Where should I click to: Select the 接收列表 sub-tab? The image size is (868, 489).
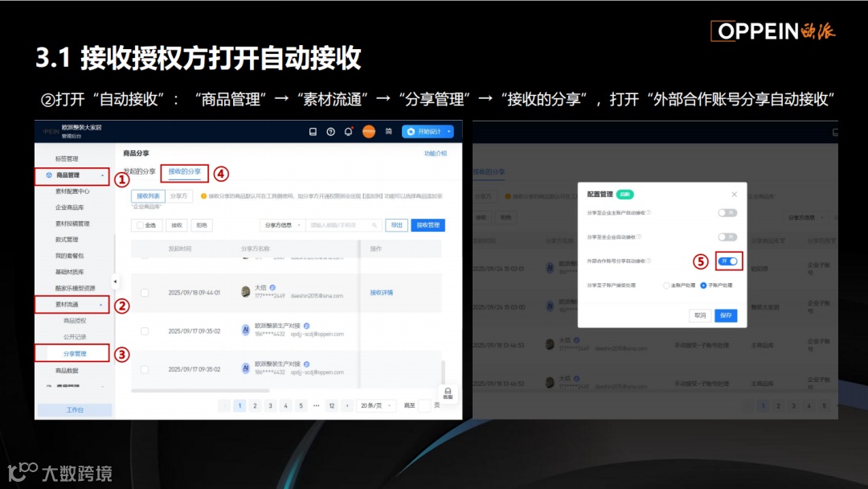pos(148,196)
